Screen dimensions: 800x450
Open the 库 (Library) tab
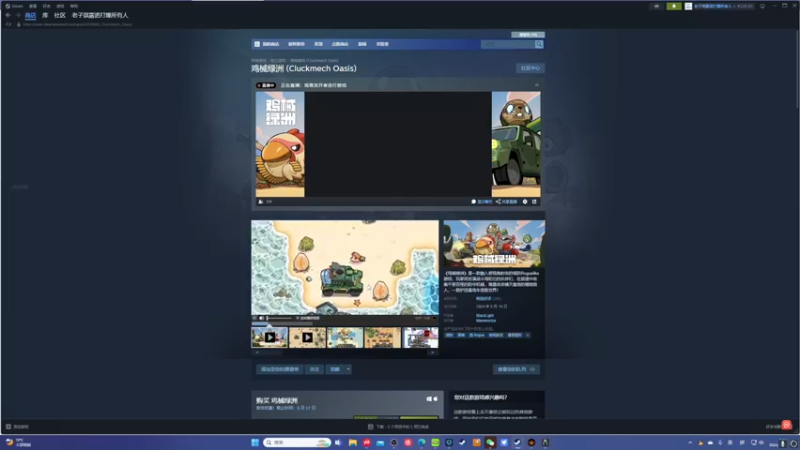pyautogui.click(x=45, y=15)
